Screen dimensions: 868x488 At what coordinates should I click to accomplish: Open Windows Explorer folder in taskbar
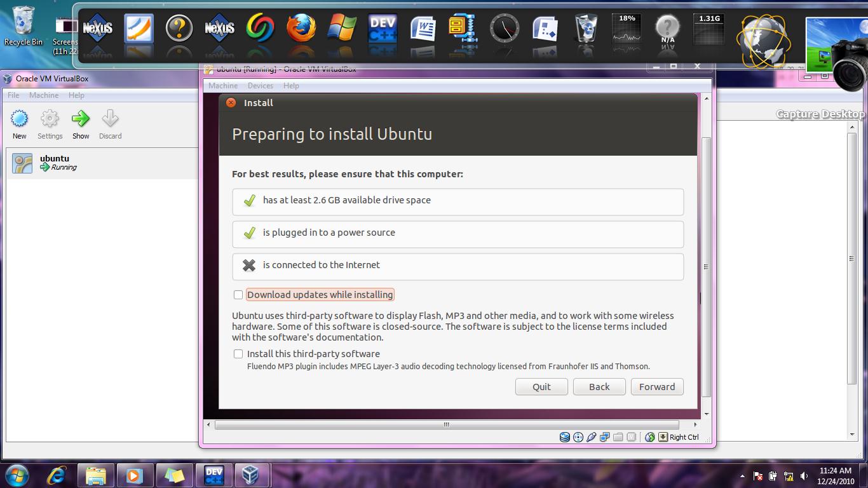tap(96, 475)
